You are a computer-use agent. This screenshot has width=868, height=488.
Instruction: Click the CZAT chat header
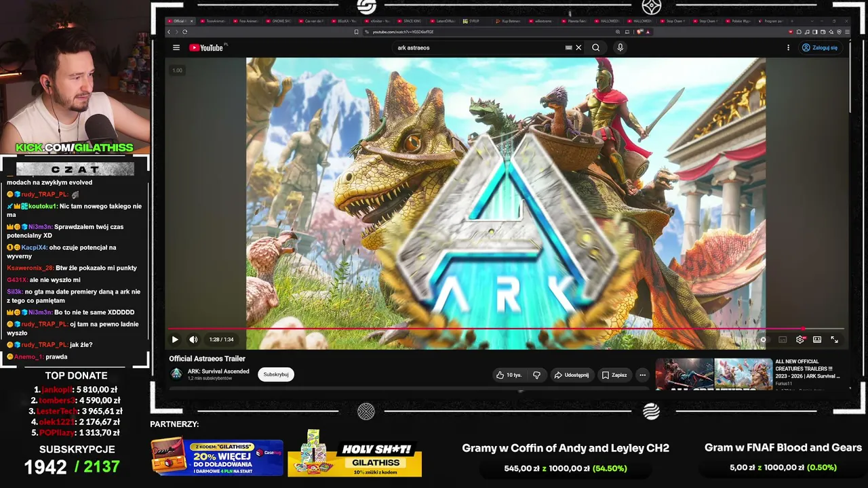pyautogui.click(x=75, y=169)
